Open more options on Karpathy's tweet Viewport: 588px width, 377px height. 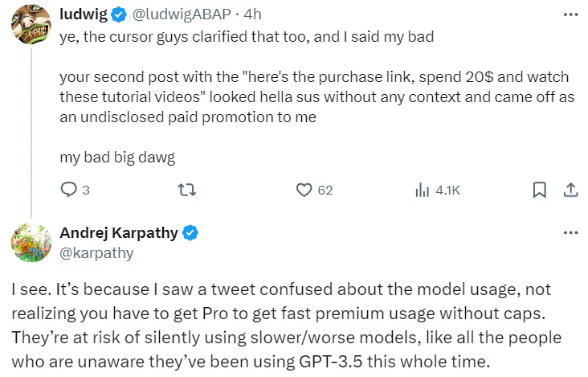(570, 233)
